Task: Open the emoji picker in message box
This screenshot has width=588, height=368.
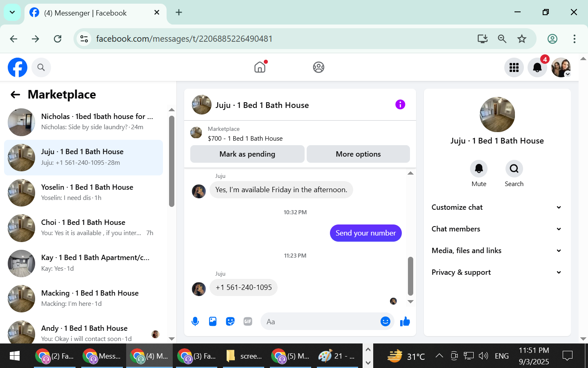Action: [385, 322]
